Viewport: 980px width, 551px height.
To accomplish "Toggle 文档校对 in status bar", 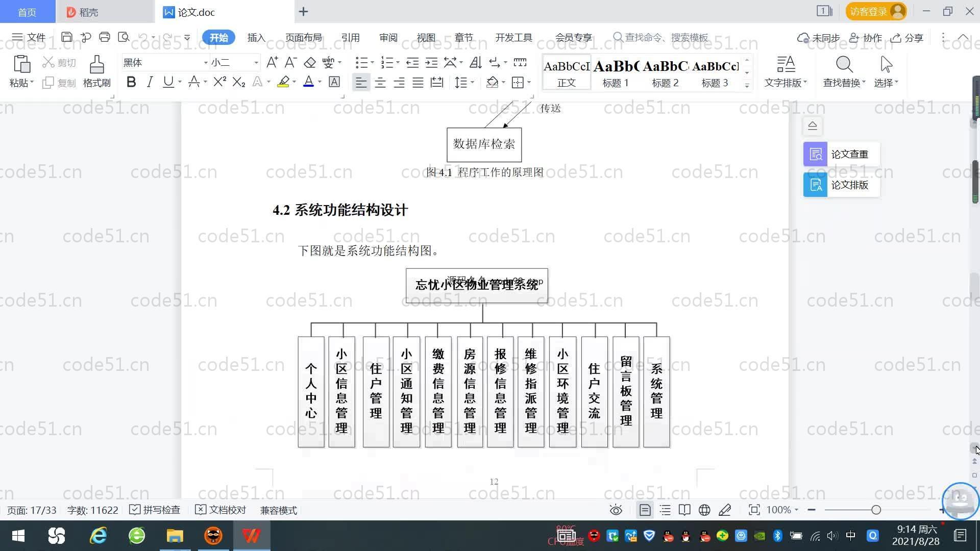I will pyautogui.click(x=220, y=510).
